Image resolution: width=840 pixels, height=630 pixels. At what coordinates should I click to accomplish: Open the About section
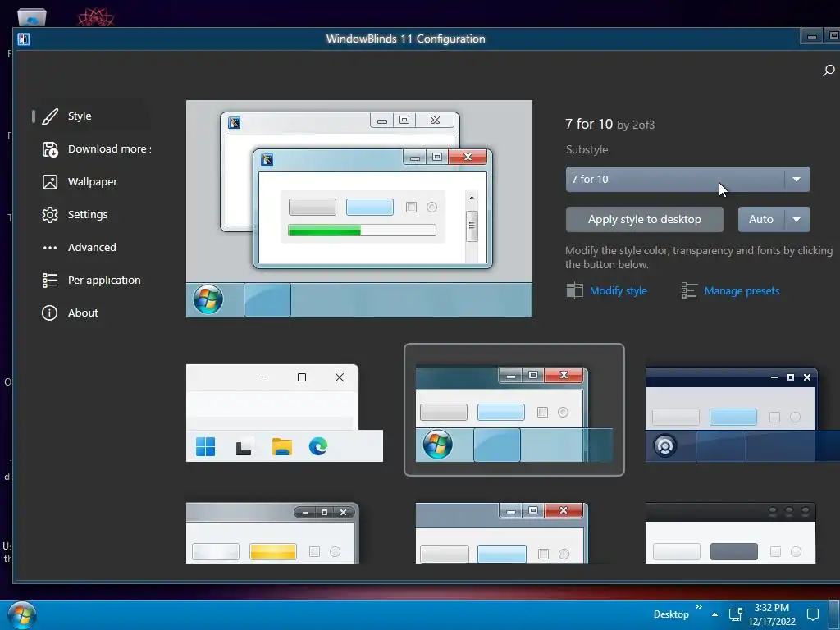[x=83, y=313]
